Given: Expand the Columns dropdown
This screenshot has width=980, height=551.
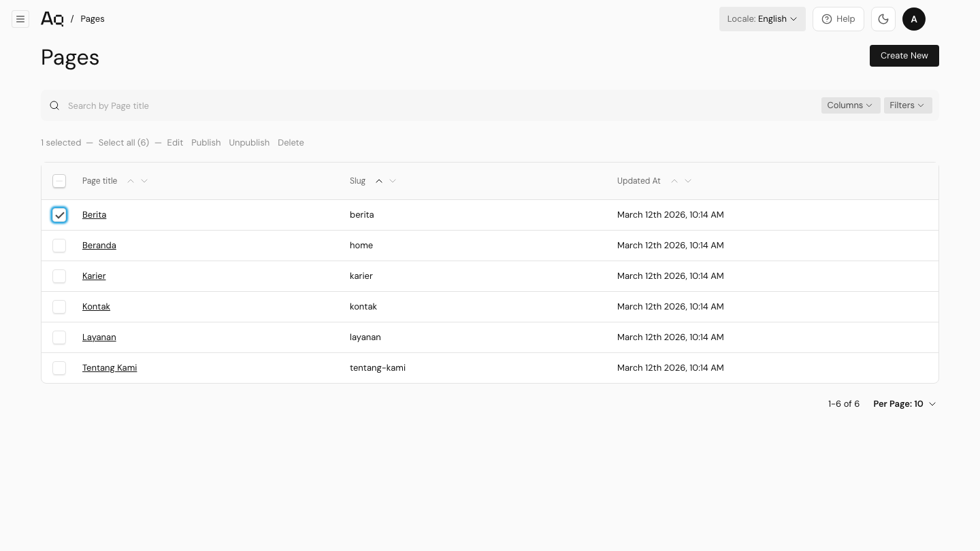Looking at the screenshot, I should (851, 105).
